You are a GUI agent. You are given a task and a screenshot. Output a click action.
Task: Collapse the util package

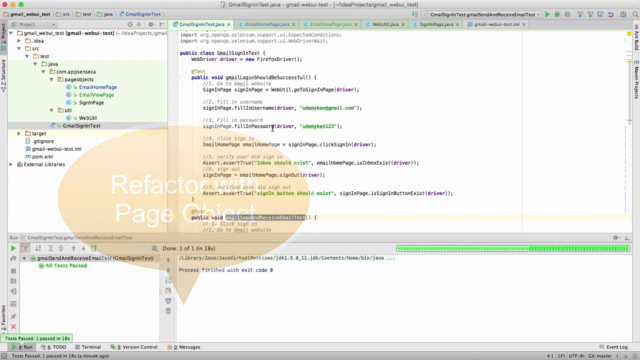tap(51, 110)
